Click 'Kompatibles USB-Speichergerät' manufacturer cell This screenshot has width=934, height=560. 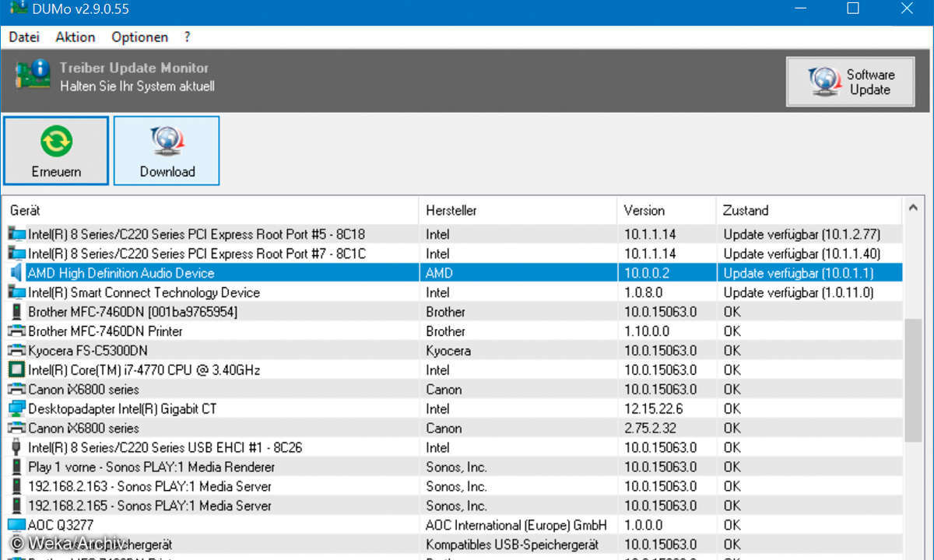[511, 545]
